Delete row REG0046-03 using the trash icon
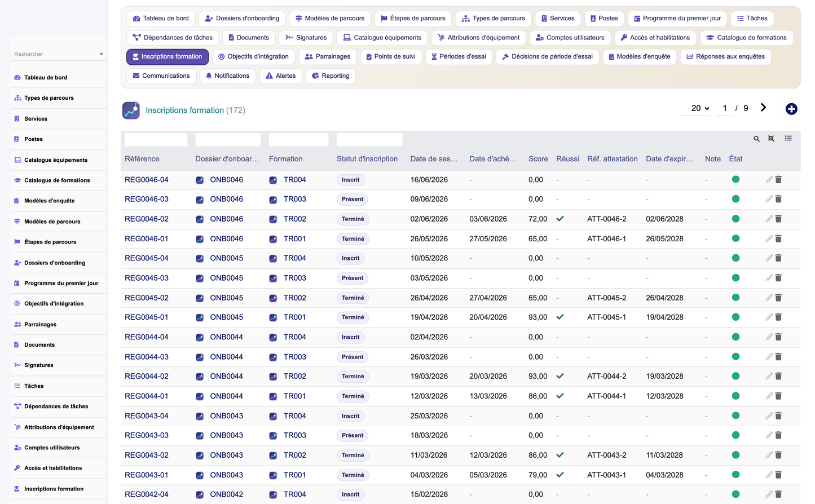The height and width of the screenshot is (504, 815). pos(778,199)
